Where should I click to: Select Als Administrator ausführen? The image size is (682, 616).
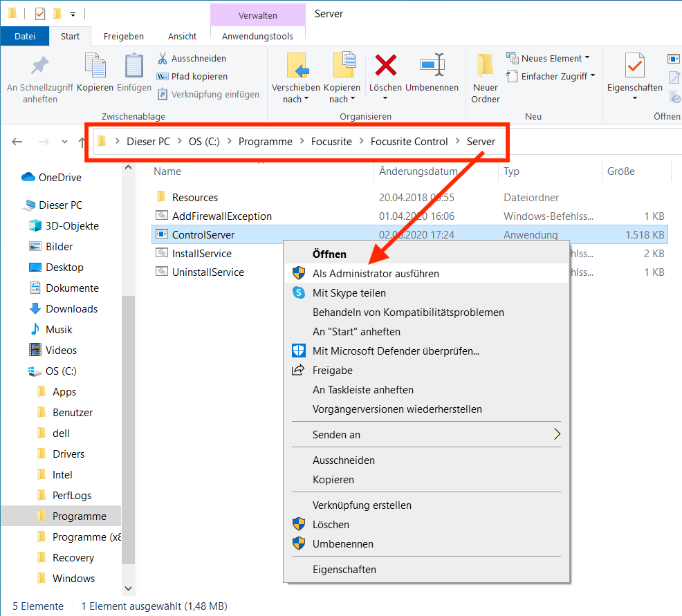click(376, 274)
